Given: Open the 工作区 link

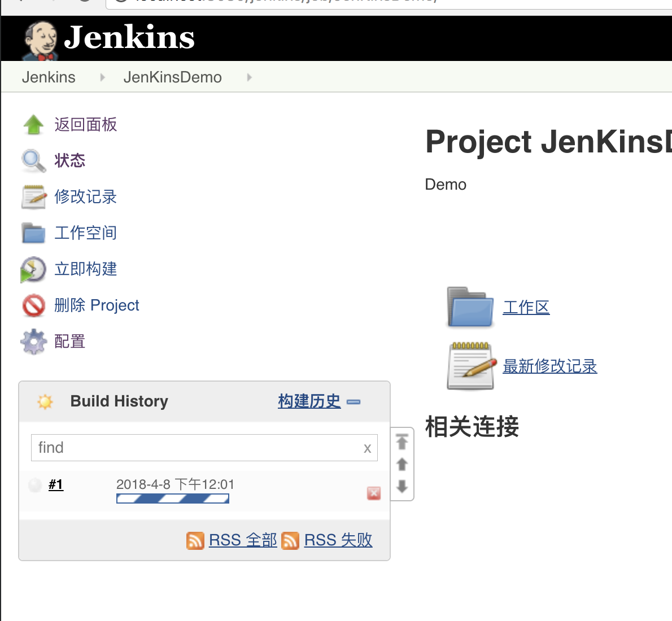Looking at the screenshot, I should [526, 307].
